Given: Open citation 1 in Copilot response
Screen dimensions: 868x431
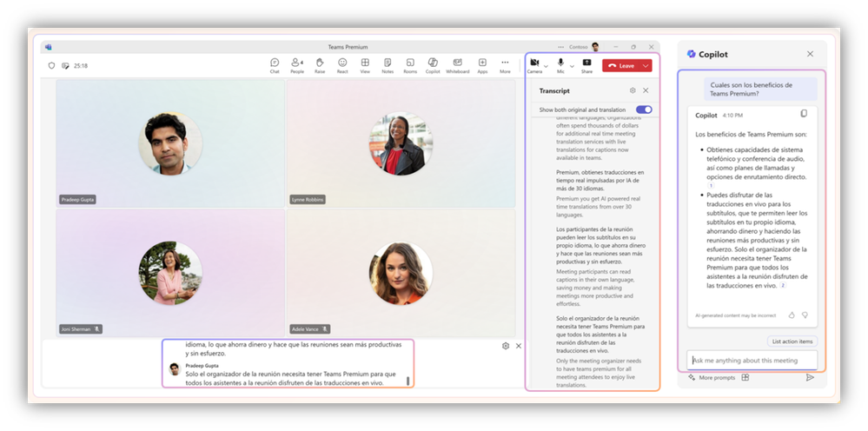Looking at the screenshot, I should coord(711,186).
